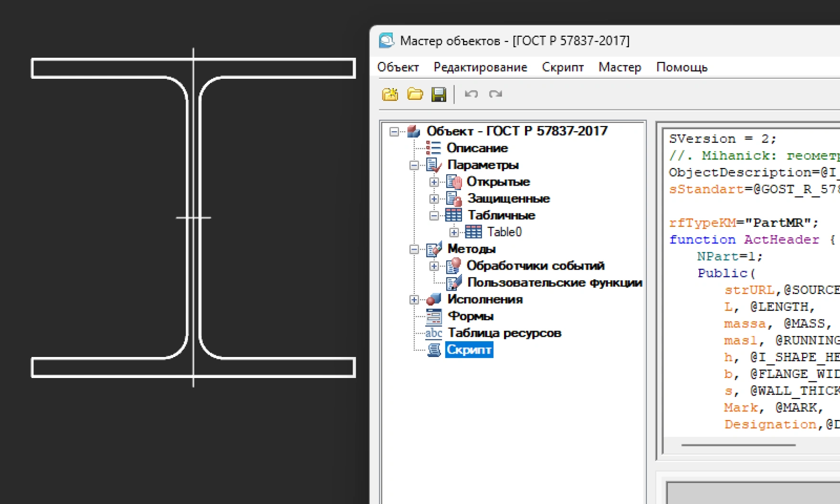
Task: Open the Скрипт menu
Action: pyautogui.click(x=562, y=67)
